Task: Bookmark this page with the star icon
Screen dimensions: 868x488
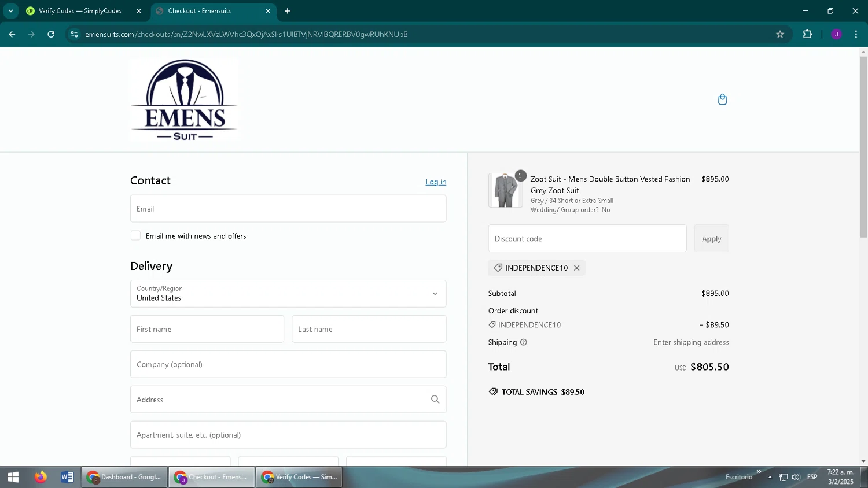Action: [780, 34]
